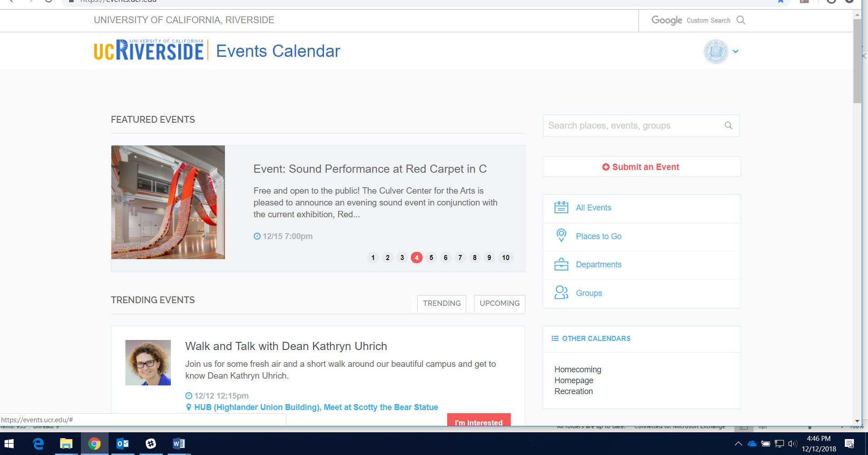This screenshot has width=868, height=455.
Task: Show hidden system tray icons
Action: pos(738,444)
